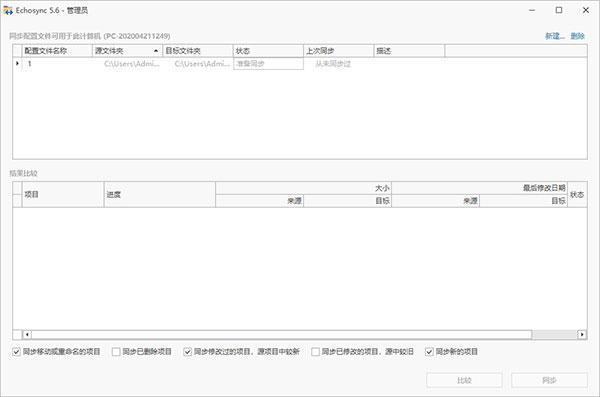Click 目标 sub-header under 大小
This screenshot has width=600, height=397.
[x=347, y=201]
